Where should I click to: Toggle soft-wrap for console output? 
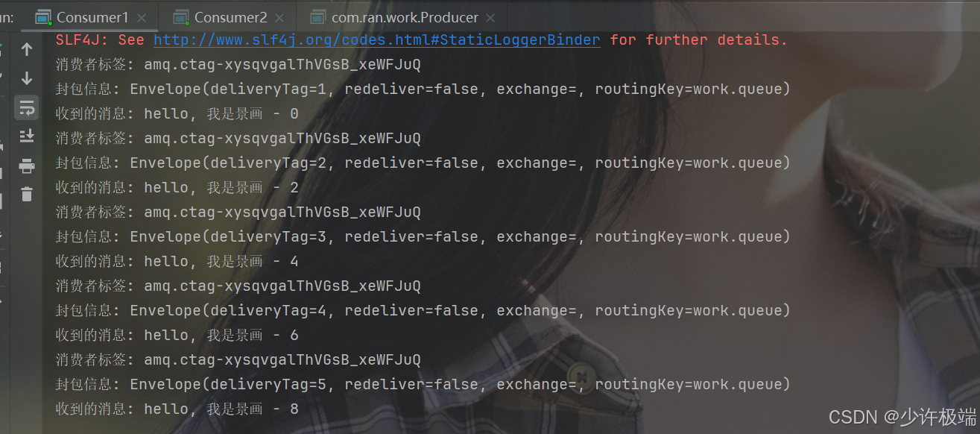[x=27, y=107]
